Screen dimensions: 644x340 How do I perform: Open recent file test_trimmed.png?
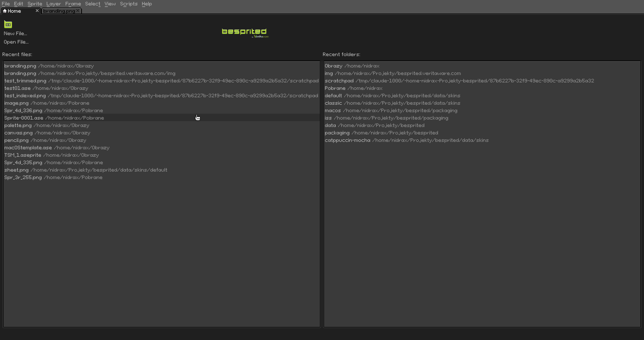pyautogui.click(x=162, y=81)
